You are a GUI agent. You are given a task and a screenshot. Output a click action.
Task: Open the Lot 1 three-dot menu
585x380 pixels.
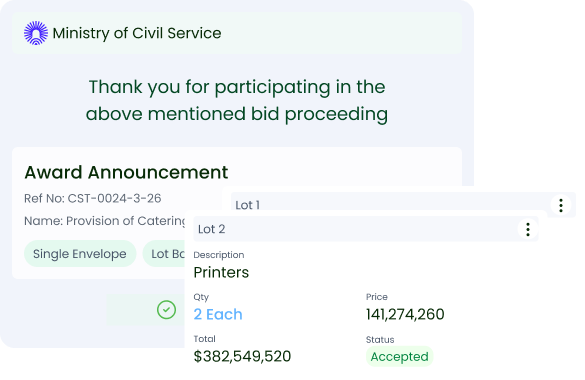(561, 205)
